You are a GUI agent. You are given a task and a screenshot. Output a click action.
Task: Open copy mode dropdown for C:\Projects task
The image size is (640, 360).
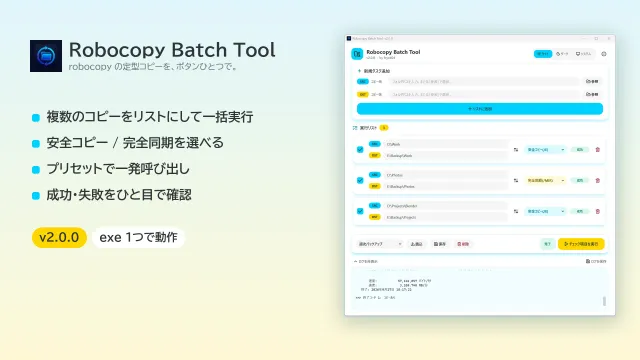pyautogui.click(x=545, y=211)
